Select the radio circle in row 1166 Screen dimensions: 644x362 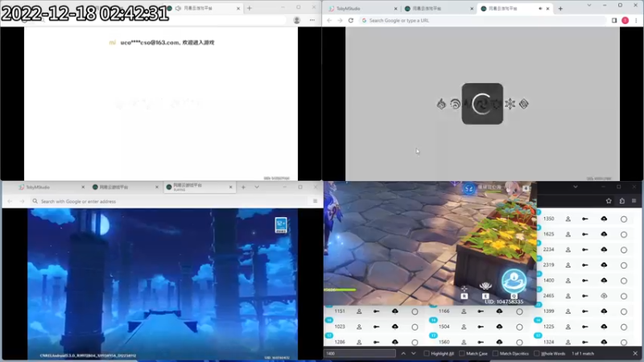coord(519,312)
